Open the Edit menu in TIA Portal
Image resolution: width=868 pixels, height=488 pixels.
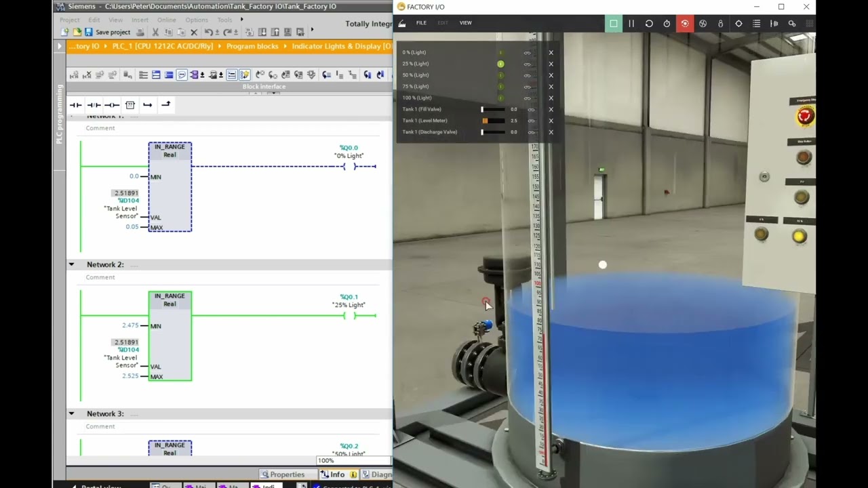[94, 20]
